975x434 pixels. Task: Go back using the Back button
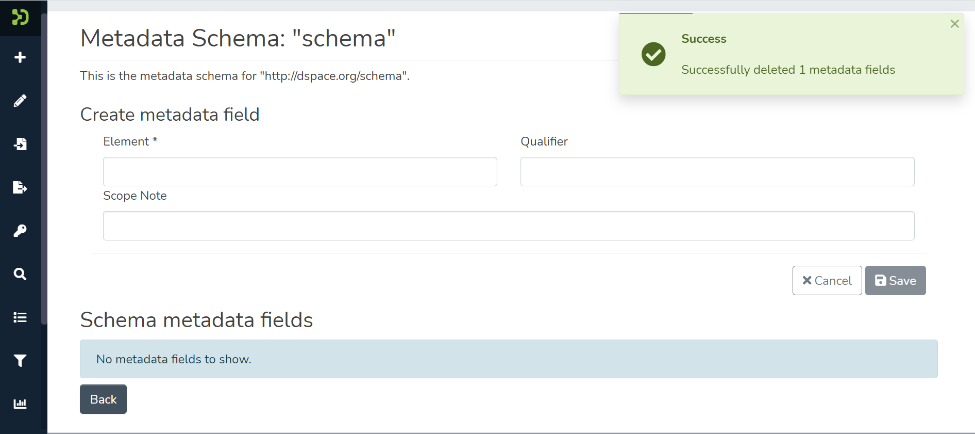[103, 399]
